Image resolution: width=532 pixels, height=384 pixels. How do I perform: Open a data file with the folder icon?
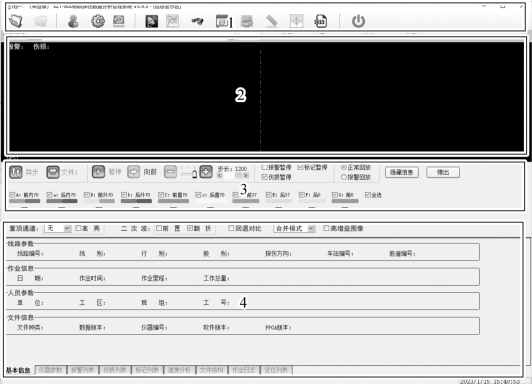(x=16, y=21)
